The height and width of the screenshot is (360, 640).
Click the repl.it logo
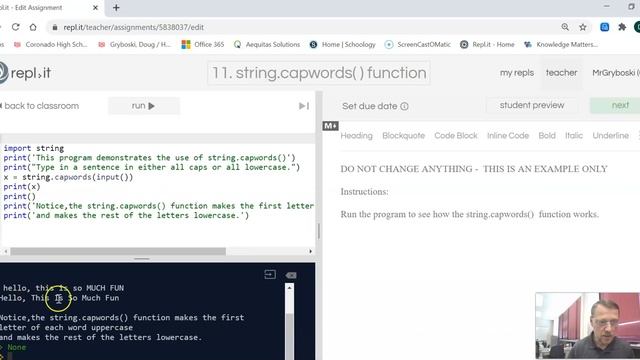click(x=25, y=73)
